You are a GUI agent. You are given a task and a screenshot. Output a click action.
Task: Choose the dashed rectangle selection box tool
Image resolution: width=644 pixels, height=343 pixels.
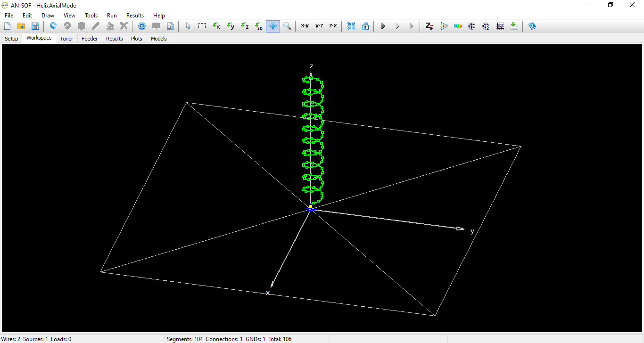[202, 26]
